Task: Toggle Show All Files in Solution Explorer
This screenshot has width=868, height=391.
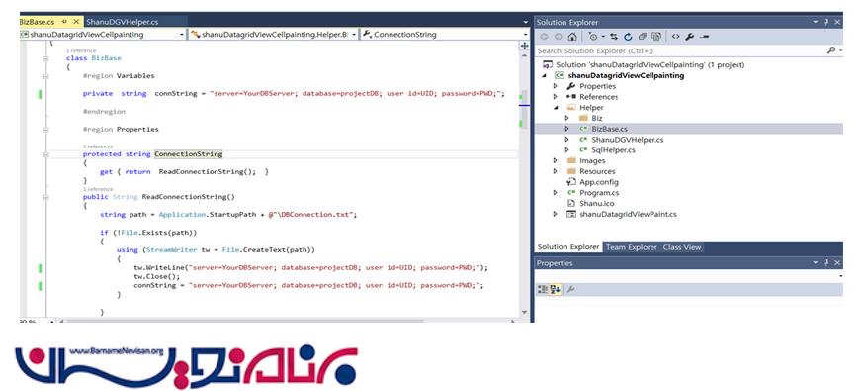Action: pyautogui.click(x=656, y=37)
